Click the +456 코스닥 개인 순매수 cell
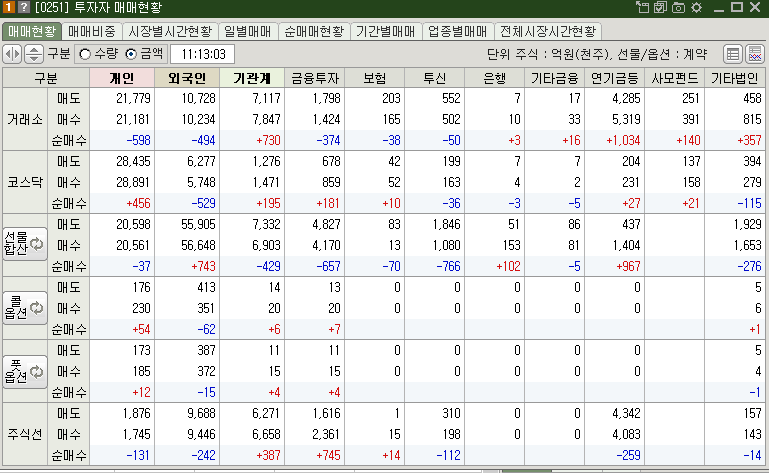The height and width of the screenshot is (473, 769). pos(122,203)
